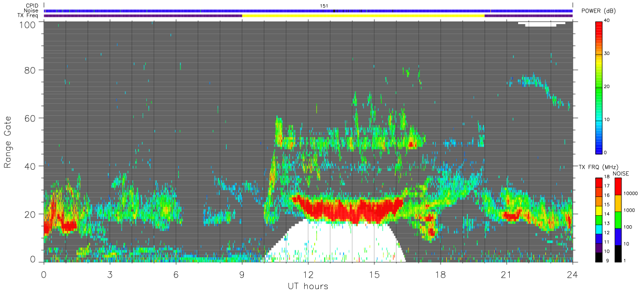Screen dimensions: 644x297
Task: Click the x-axis tick label '6'
Action: 176,274
